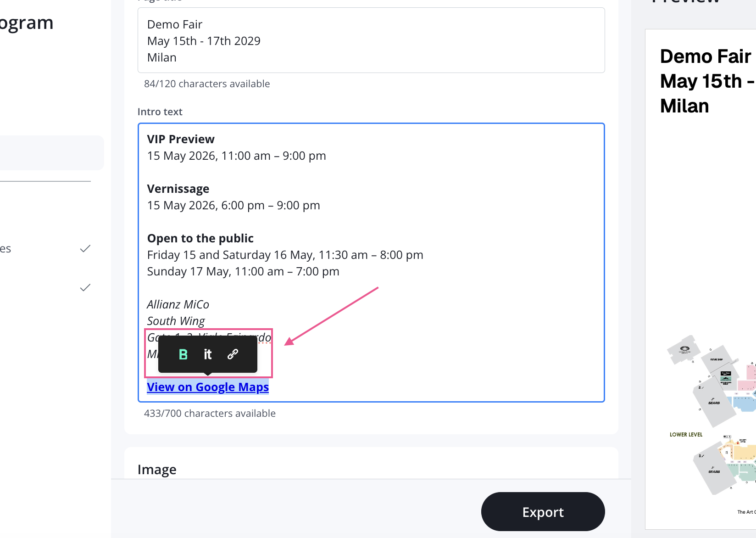Click the South Wing address line

tap(176, 321)
